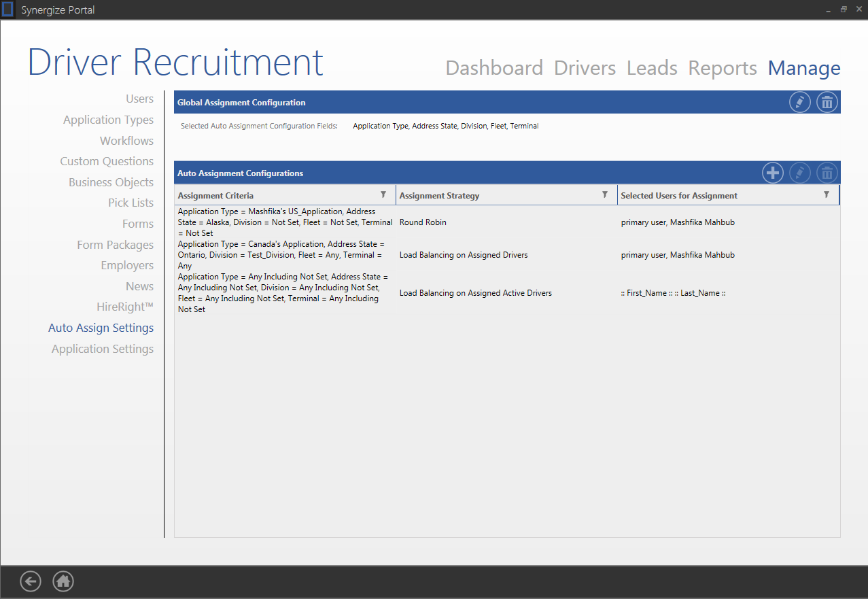Add a new auto assignment configuration
The width and height of the screenshot is (868, 599).
point(772,173)
